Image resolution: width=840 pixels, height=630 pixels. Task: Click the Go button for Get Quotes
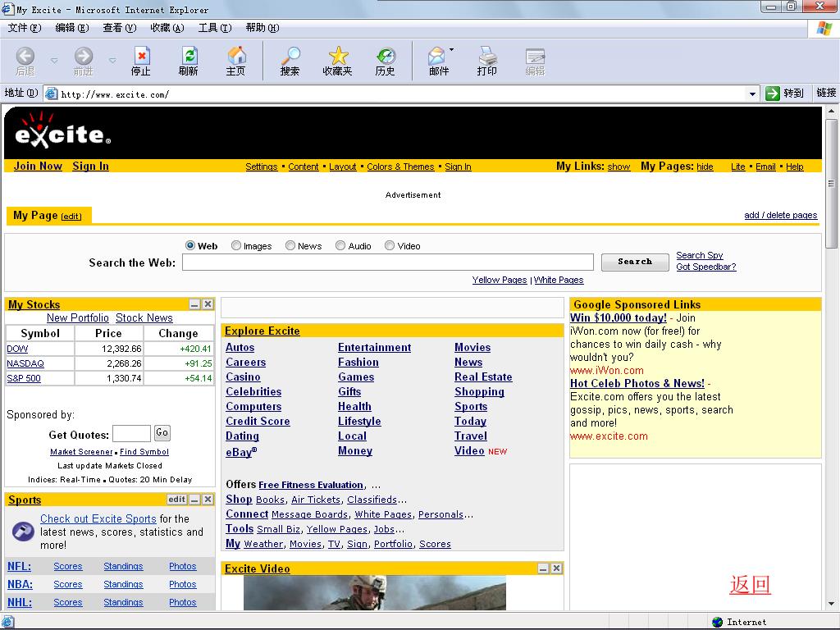(x=162, y=432)
